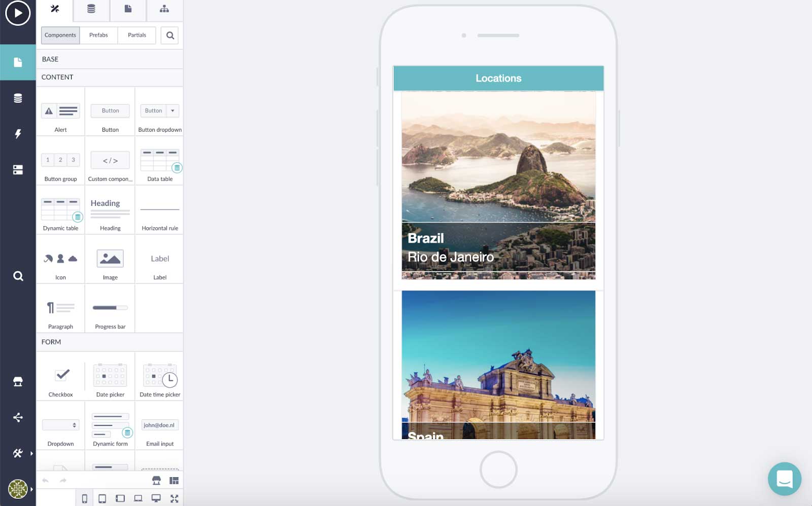The width and height of the screenshot is (812, 506).
Task: Click the sidebar search magnifier icon
Action: (x=18, y=276)
